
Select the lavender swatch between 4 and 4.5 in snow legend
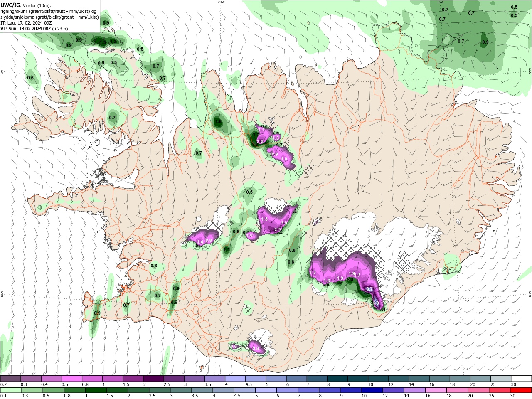[x=235, y=379]
